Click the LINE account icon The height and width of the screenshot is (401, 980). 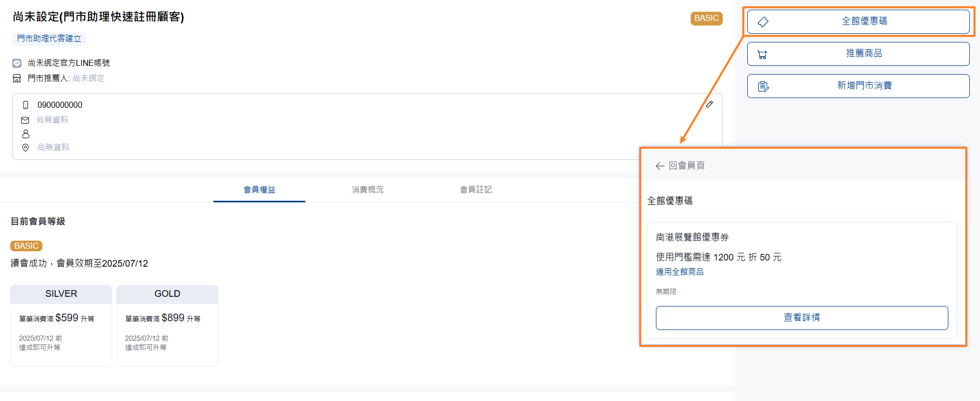(17, 63)
